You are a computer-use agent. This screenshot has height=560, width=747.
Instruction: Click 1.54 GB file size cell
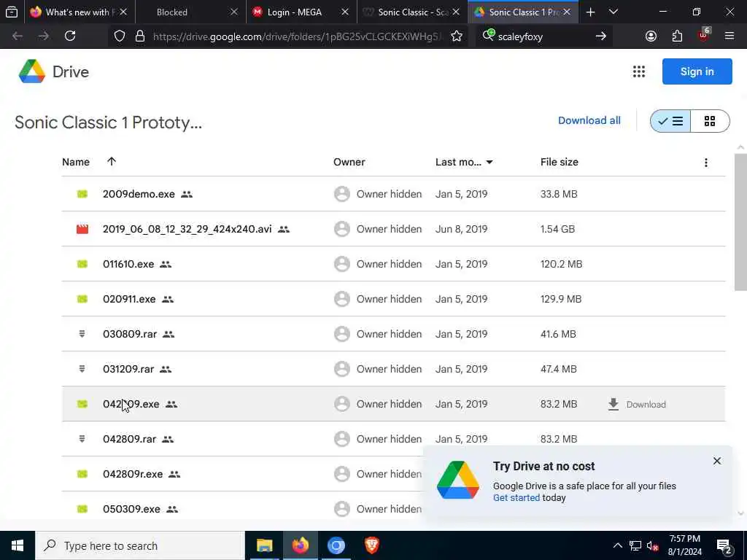coord(557,229)
